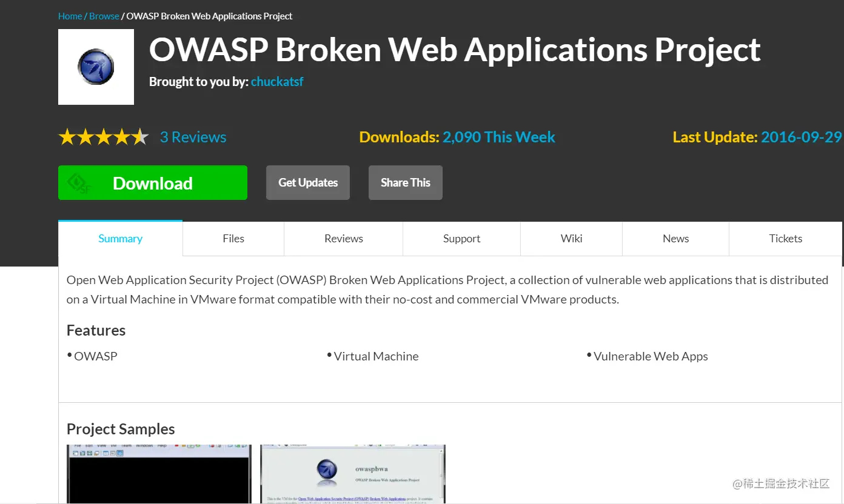Open the News tab
This screenshot has width=844, height=504.
pyautogui.click(x=675, y=239)
